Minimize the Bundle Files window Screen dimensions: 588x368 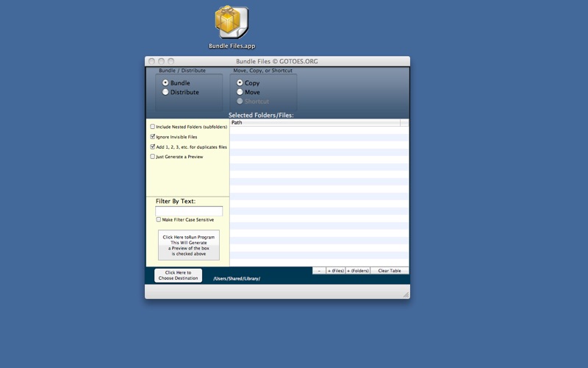click(x=161, y=61)
